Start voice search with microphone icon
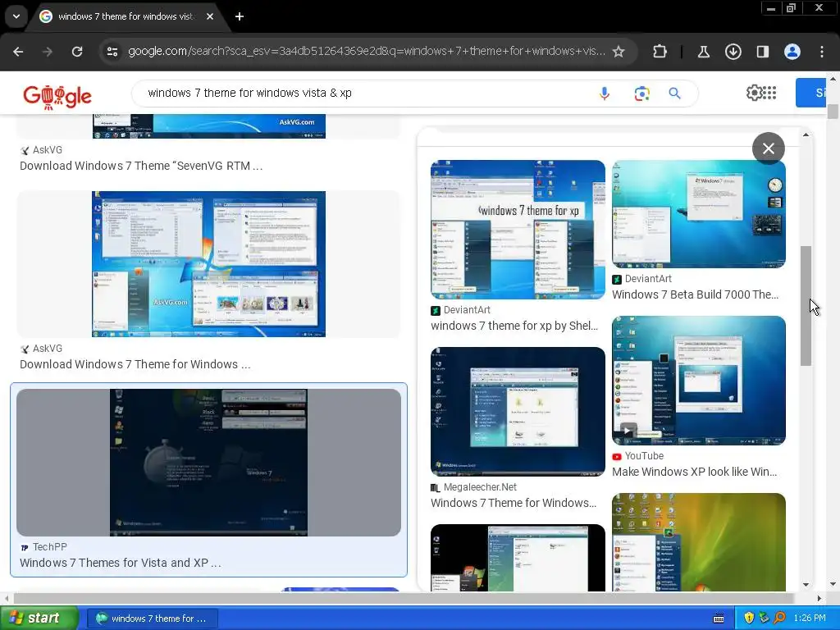 (x=605, y=94)
